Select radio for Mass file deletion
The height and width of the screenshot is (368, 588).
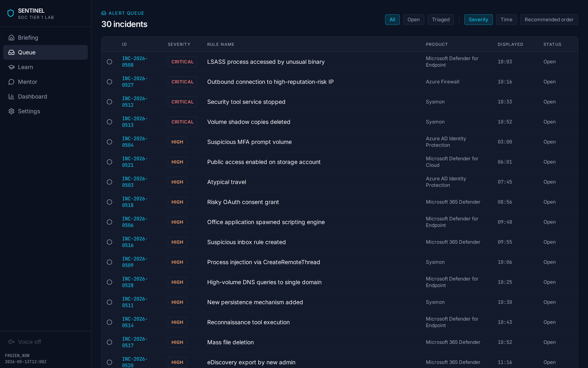tap(109, 342)
